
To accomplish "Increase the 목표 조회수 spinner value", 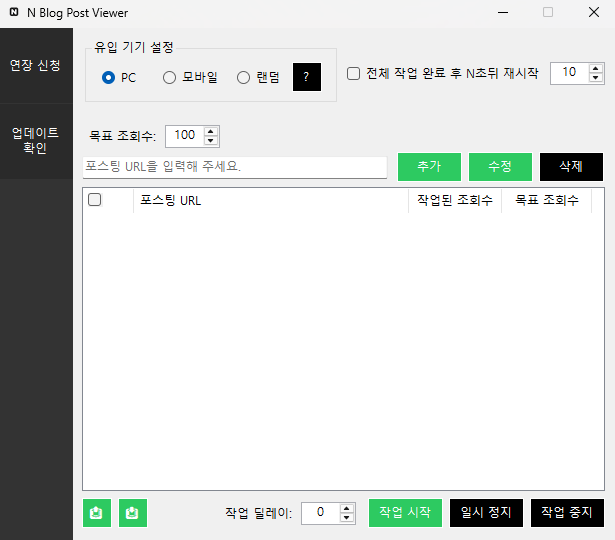I will 211,132.
